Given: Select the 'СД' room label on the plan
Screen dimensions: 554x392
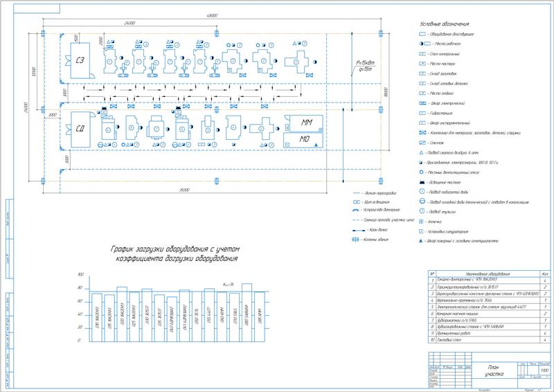Looking at the screenshot, I should 80,129.
